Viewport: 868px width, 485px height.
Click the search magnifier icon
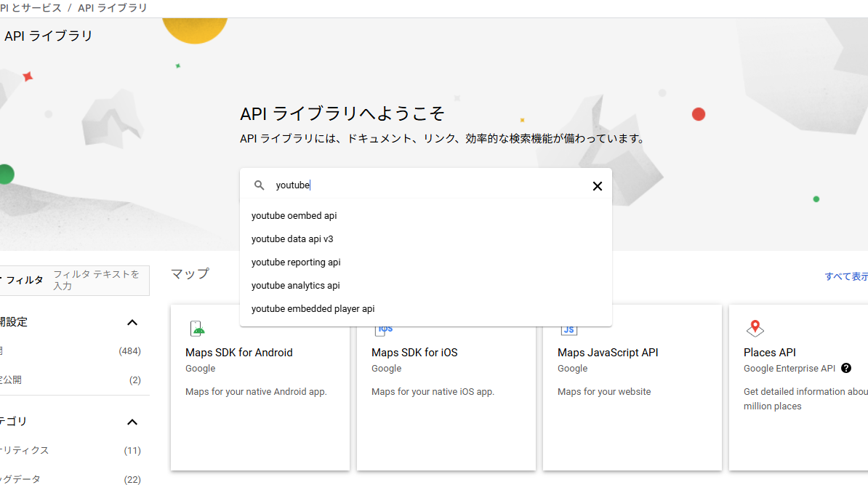pyautogui.click(x=260, y=185)
